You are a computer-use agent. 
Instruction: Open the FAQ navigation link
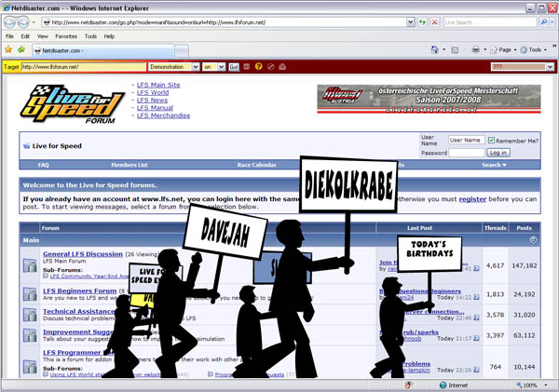43,165
